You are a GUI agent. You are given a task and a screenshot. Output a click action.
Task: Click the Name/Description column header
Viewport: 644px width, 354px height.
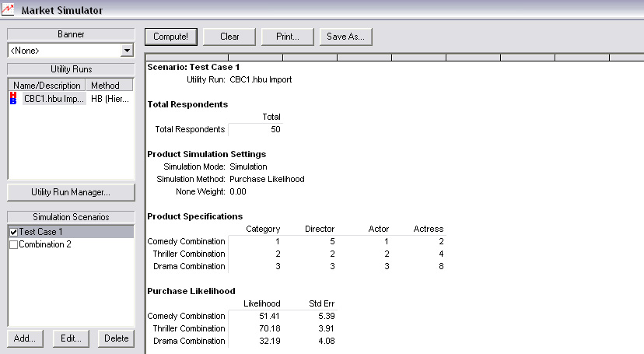tap(47, 86)
